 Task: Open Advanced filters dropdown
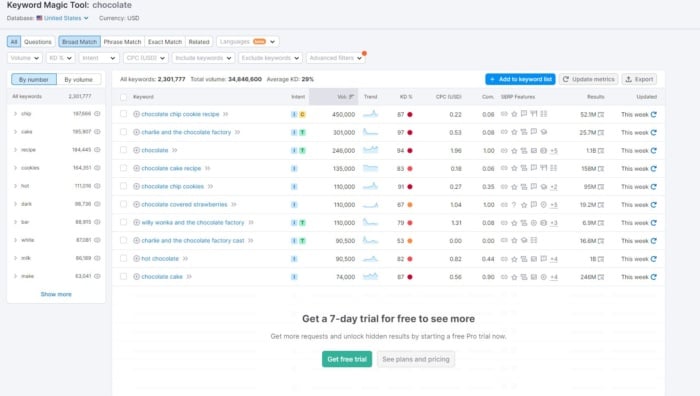(336, 58)
